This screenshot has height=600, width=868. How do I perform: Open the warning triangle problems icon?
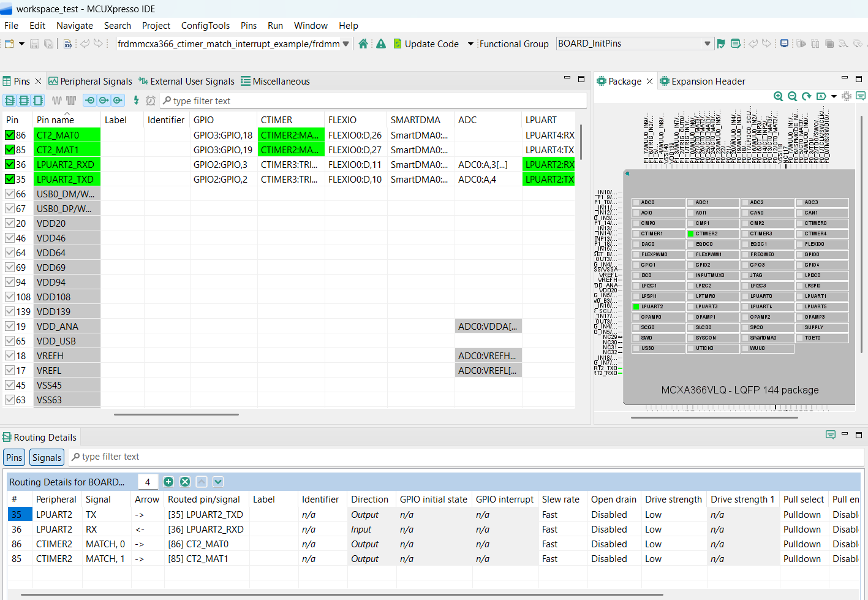pos(381,44)
